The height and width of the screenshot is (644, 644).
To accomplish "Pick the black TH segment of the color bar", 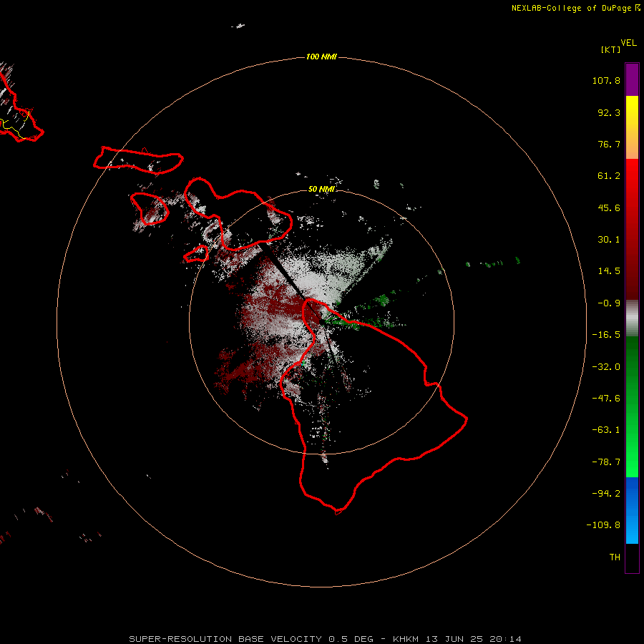I will click(x=632, y=557).
